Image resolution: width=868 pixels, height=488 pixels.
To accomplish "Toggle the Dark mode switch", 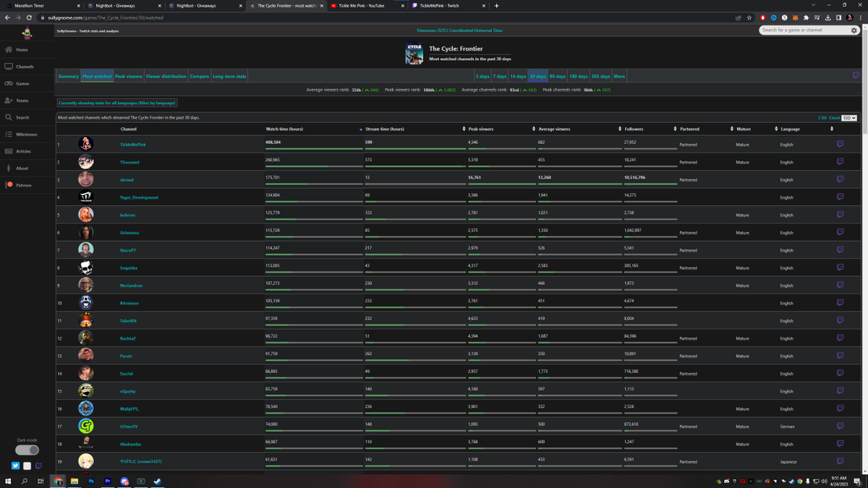I will (27, 450).
